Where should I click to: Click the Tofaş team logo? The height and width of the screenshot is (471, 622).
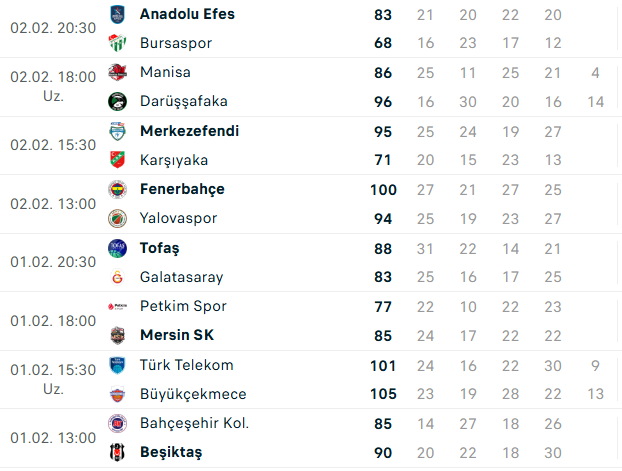[117, 248]
